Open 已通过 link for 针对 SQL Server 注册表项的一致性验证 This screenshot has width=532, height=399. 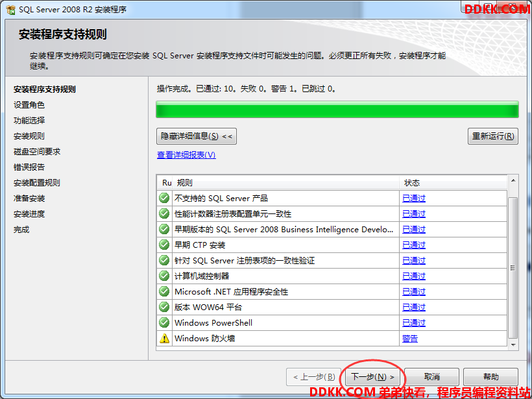tap(413, 261)
